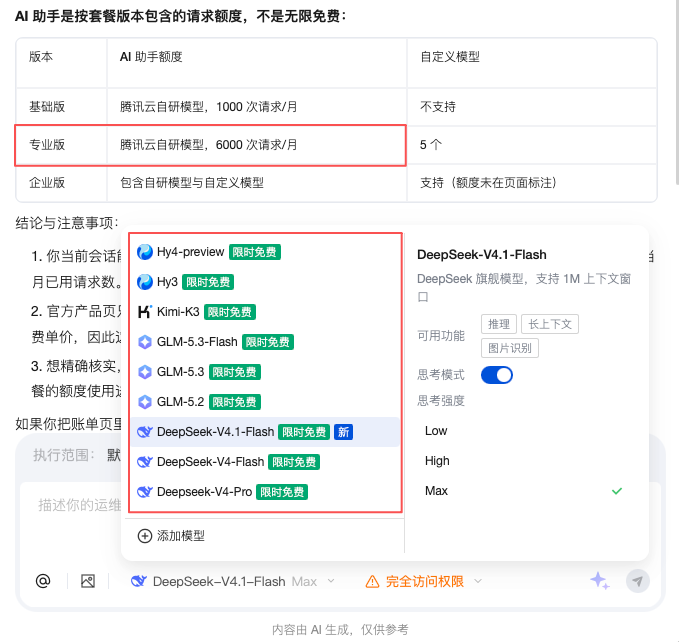This screenshot has width=679, height=642.
Task: Choose Hy4-preview model
Action: 265,252
